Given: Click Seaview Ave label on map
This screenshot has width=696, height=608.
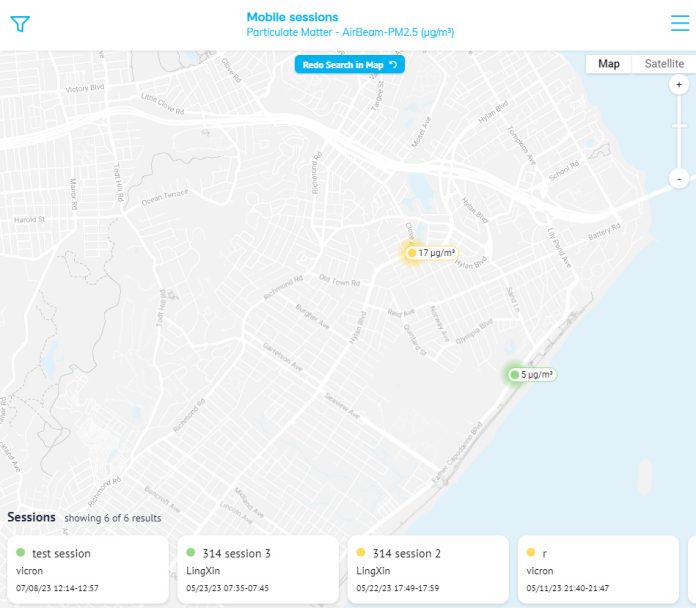Looking at the screenshot, I should click(342, 406).
